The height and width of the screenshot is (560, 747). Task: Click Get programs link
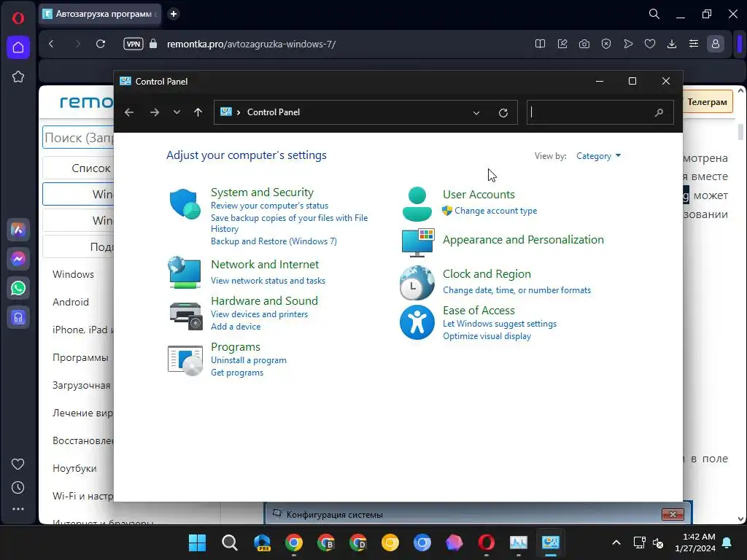237,373
